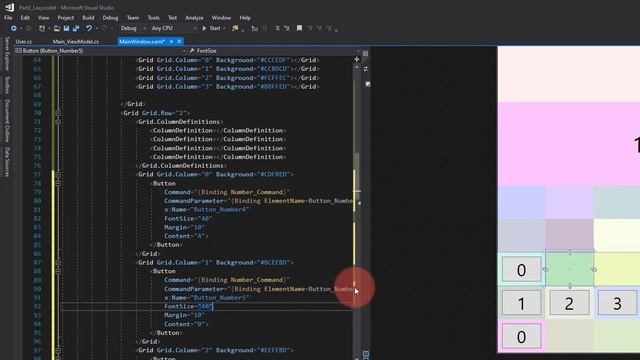Click the toolbar icon left of the bookmark icon
The image size is (640, 360).
tap(287, 28)
